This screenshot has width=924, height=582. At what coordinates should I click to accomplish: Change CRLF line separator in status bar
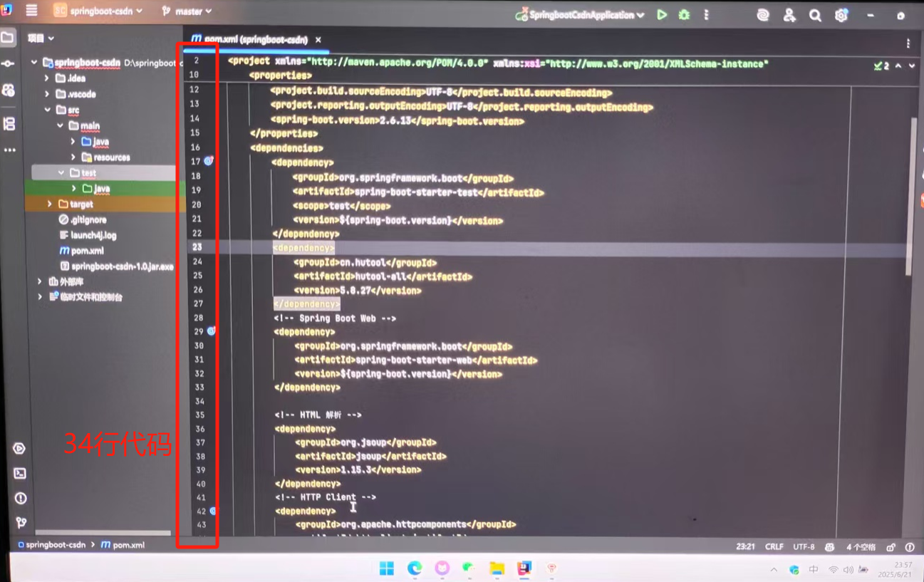coord(774,547)
